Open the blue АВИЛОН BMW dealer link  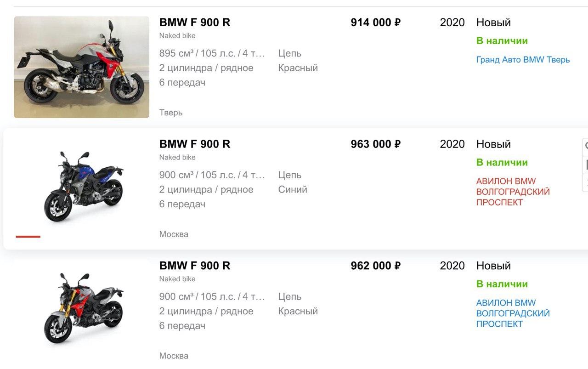point(513,313)
